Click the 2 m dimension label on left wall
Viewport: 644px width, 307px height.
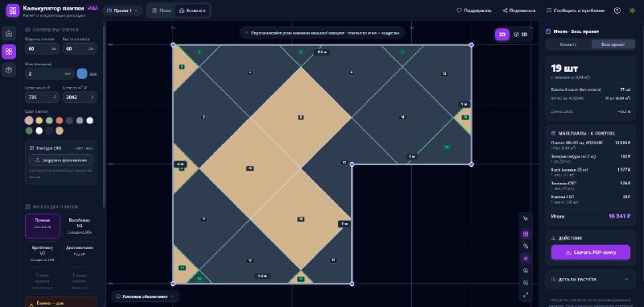pyautogui.click(x=180, y=164)
